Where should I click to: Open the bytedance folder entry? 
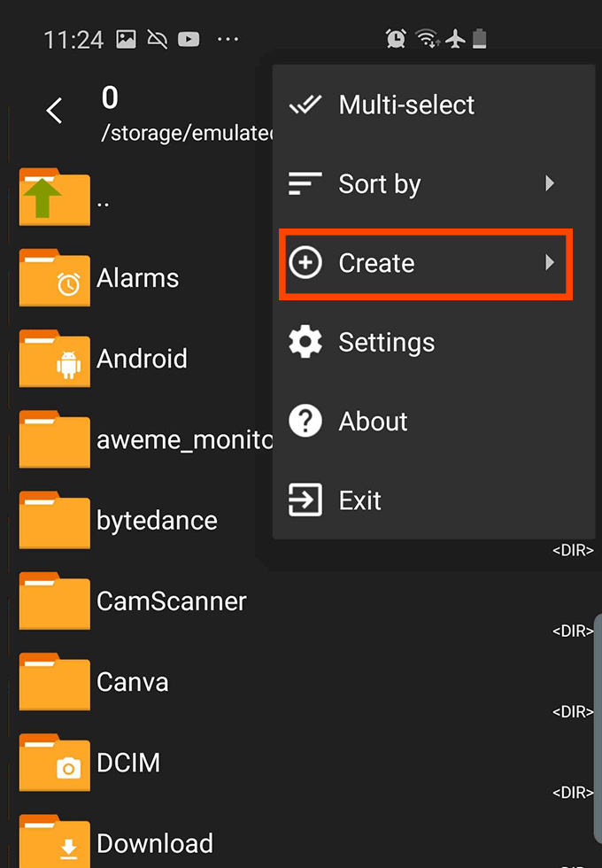click(157, 521)
